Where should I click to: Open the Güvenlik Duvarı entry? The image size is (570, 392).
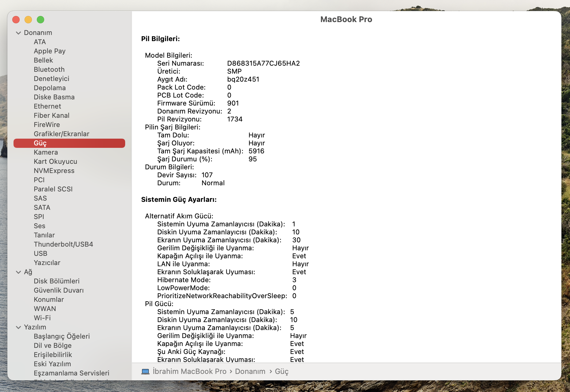coord(59,290)
